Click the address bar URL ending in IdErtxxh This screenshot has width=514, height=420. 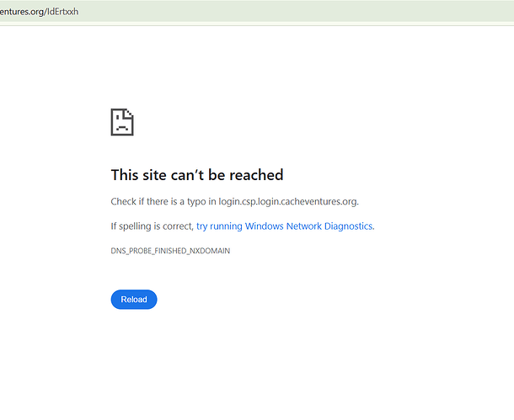[x=39, y=12]
